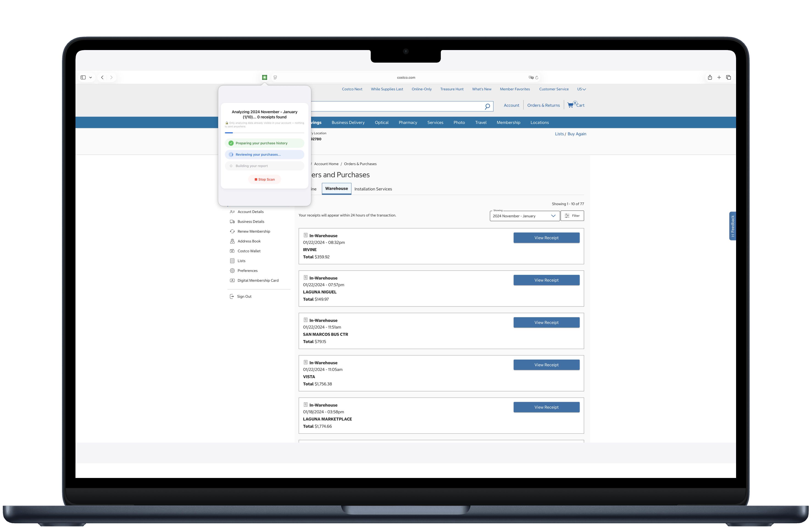
Task: Click Preparing your purchase history step
Action: [x=264, y=143]
